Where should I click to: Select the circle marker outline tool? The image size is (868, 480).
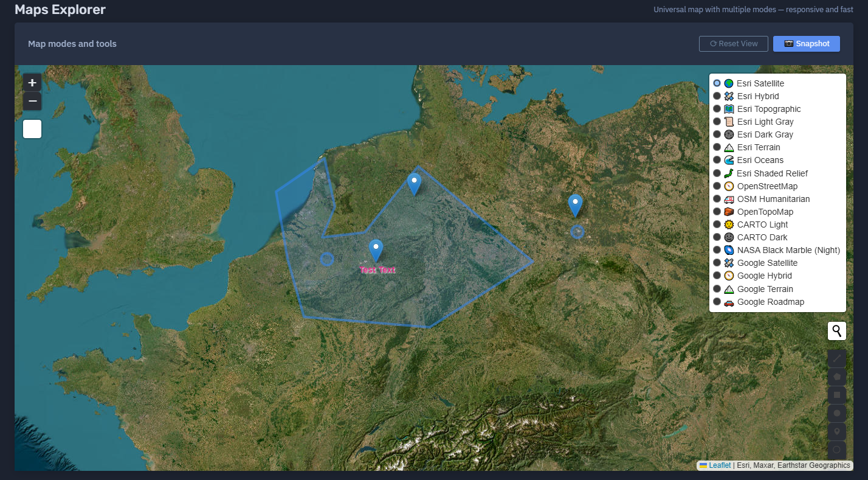[836, 450]
